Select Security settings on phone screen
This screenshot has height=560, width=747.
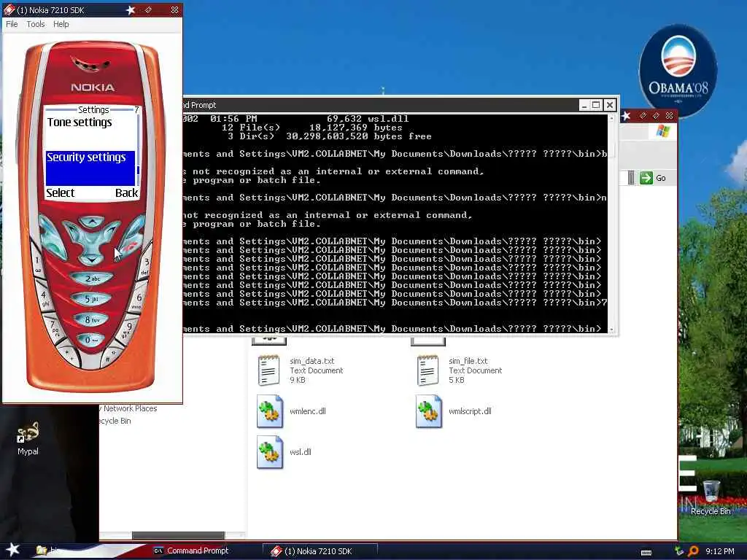(90, 168)
